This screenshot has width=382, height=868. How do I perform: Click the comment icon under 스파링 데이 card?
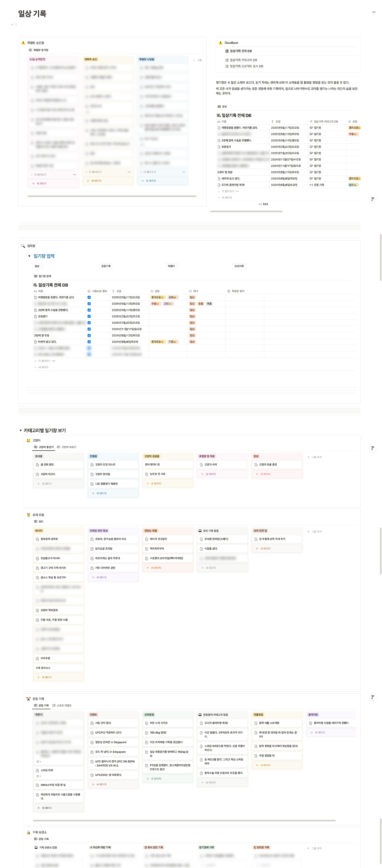tap(38, 776)
